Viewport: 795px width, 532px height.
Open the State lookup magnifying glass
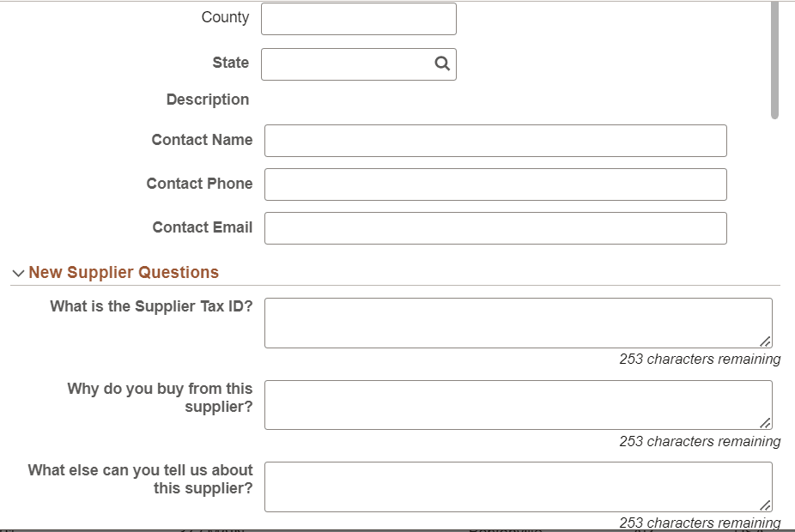pyautogui.click(x=441, y=63)
